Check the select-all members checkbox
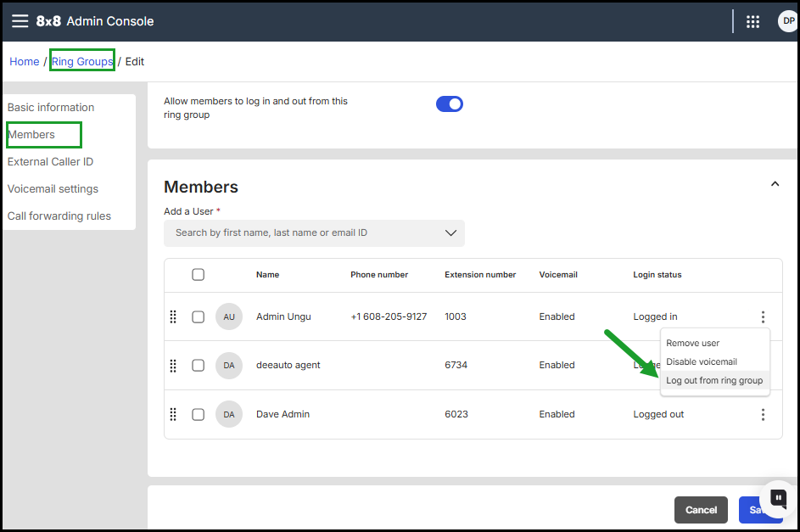The height and width of the screenshot is (532, 800). (198, 274)
